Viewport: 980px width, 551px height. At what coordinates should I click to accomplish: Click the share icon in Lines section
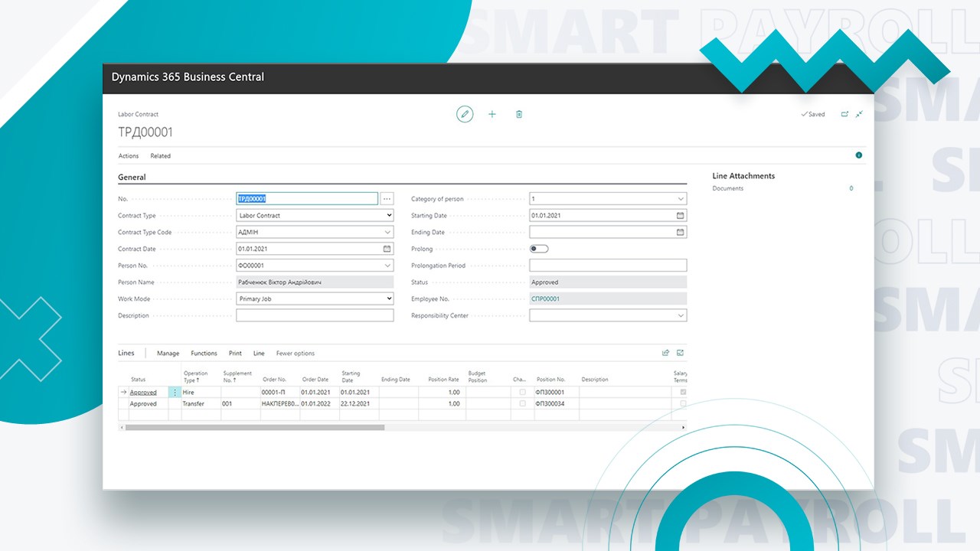(x=665, y=353)
